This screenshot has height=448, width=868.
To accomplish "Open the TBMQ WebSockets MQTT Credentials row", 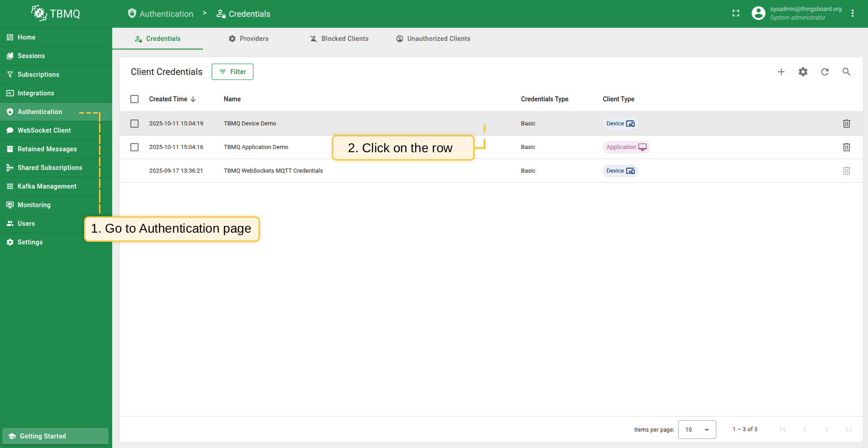I will click(273, 171).
